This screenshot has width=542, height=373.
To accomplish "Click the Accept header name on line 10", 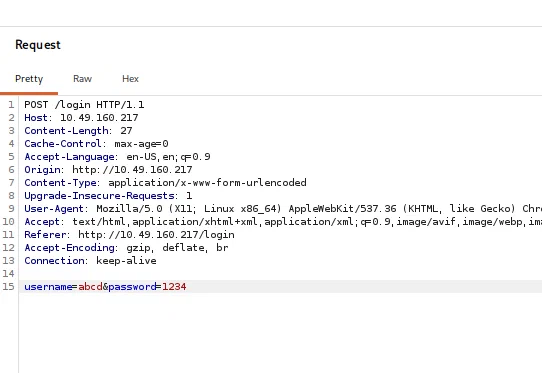I will [x=42, y=222].
